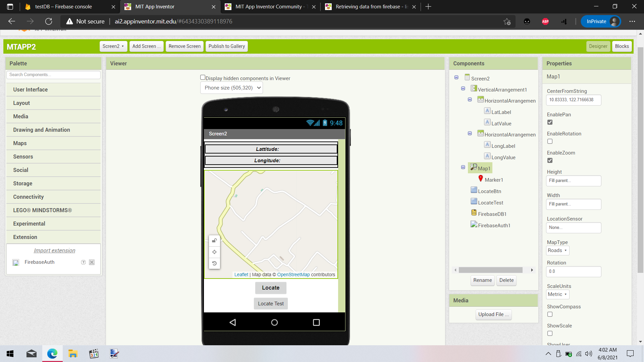Open the Phone size dropdown
This screenshot has width=644, height=362.
pos(231,88)
